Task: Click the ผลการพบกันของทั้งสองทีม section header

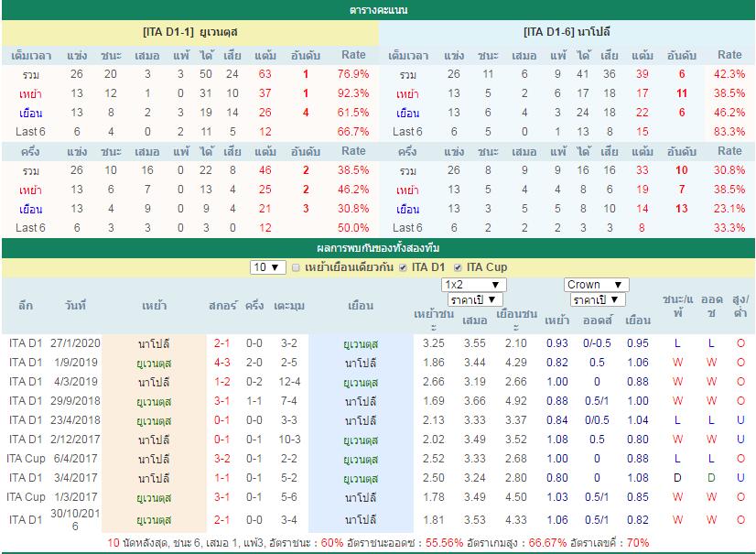Action: tap(378, 248)
